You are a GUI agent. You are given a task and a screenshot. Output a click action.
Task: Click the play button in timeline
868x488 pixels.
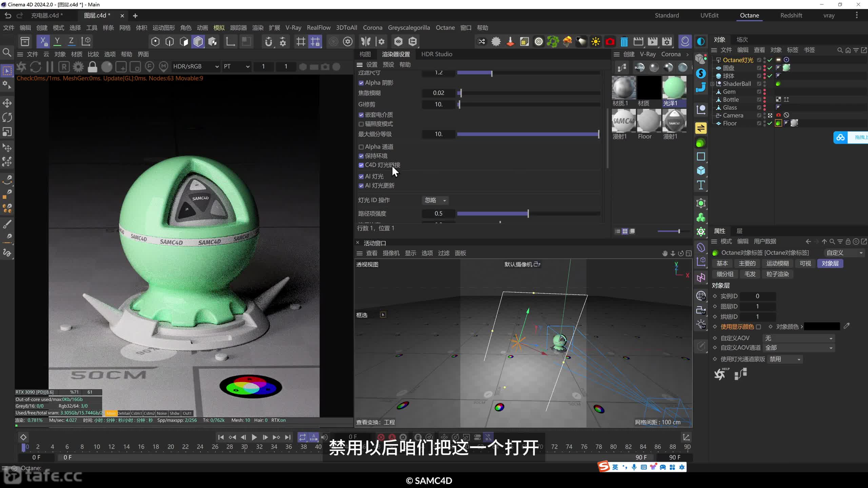254,437
